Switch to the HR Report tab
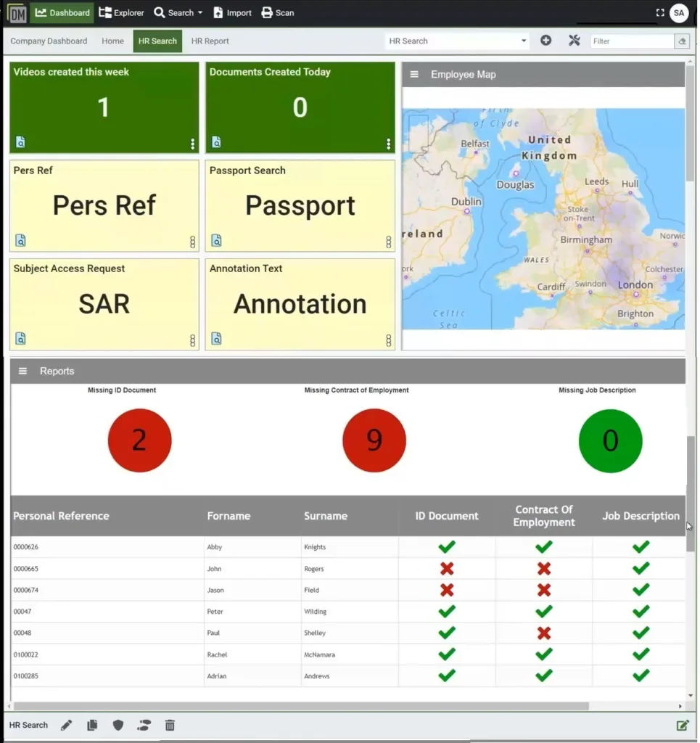This screenshot has width=700, height=743. coord(210,41)
